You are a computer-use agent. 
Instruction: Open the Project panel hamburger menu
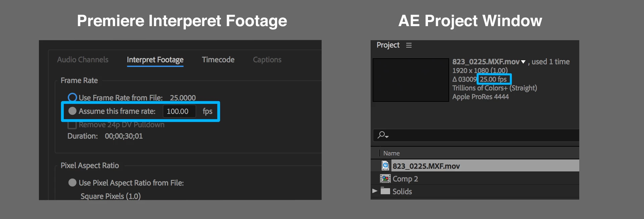(409, 45)
